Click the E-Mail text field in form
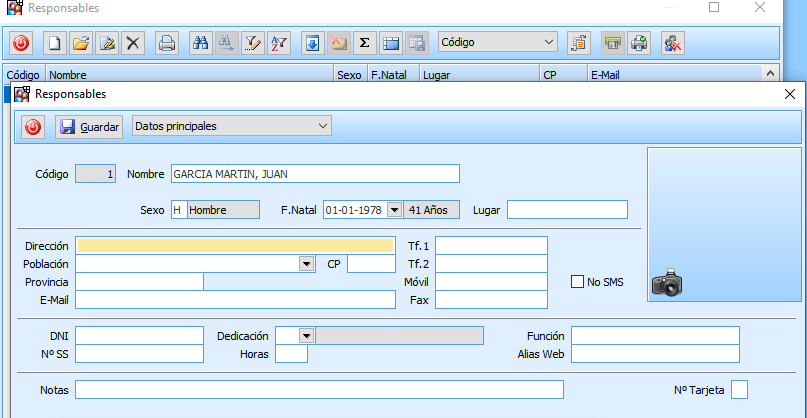807x418 pixels. coord(235,300)
